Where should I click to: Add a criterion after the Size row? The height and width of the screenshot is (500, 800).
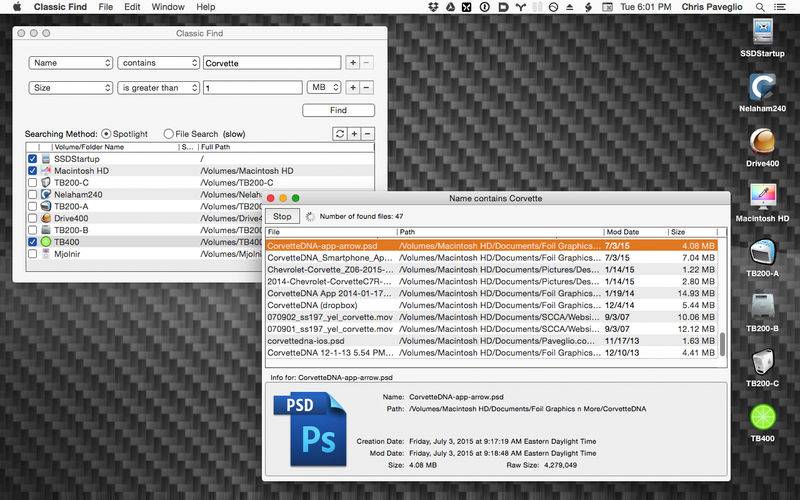(x=353, y=88)
